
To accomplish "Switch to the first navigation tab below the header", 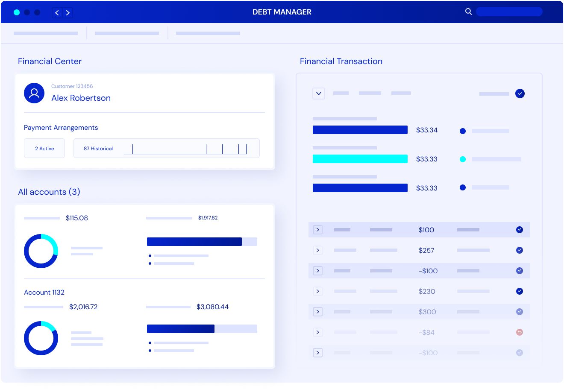I will (45, 33).
